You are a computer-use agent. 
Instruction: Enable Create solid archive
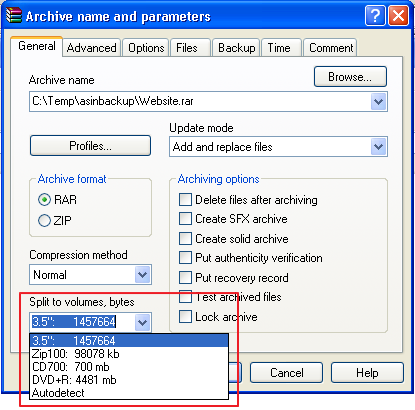185,239
